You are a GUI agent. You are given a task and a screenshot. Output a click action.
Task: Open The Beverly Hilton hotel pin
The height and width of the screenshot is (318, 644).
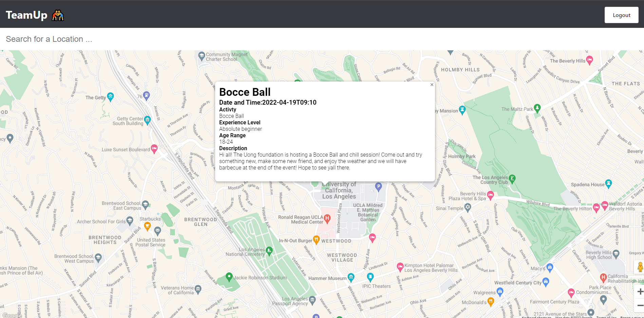tap(596, 208)
